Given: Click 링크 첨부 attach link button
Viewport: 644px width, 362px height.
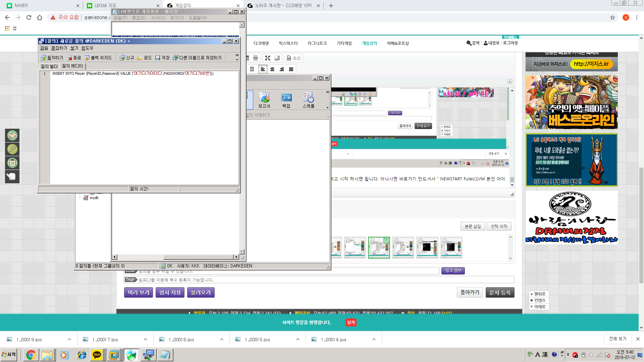Looking at the screenshot, I should [x=453, y=270].
